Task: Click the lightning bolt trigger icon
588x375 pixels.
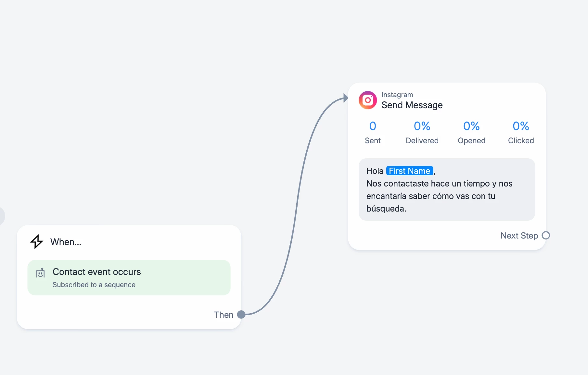Action: coord(37,242)
